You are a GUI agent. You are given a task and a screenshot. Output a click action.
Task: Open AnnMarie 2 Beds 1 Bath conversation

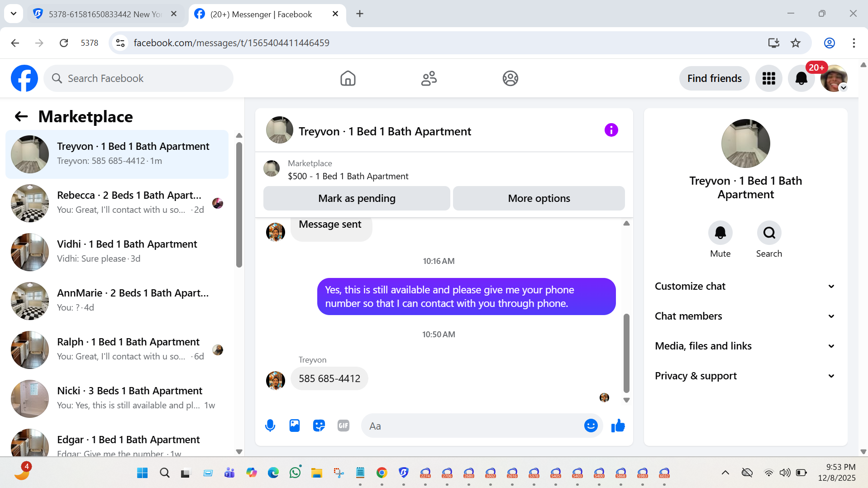coord(117,301)
